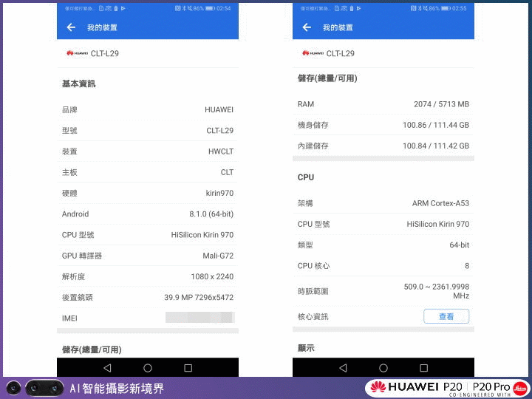Tap the recents square in left phone navigation bar
Screen dimensions: 532x399
(x=188, y=368)
